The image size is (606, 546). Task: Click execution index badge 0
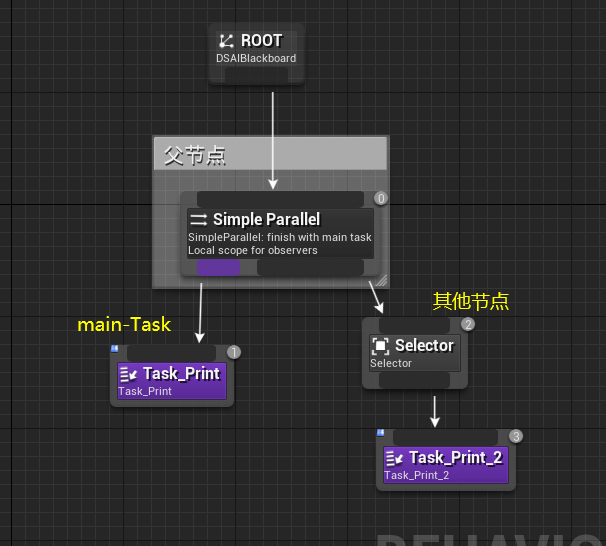coord(381,198)
